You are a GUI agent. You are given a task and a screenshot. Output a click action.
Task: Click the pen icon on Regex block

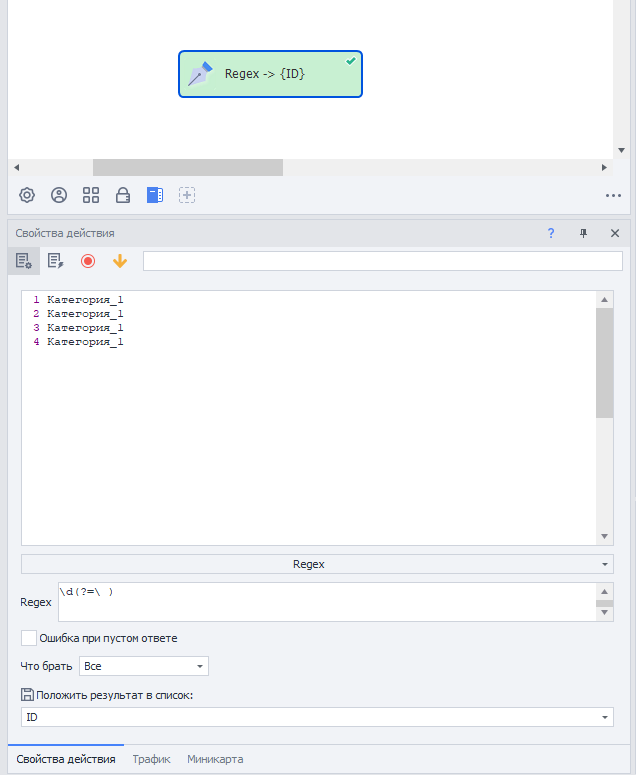pyautogui.click(x=200, y=74)
